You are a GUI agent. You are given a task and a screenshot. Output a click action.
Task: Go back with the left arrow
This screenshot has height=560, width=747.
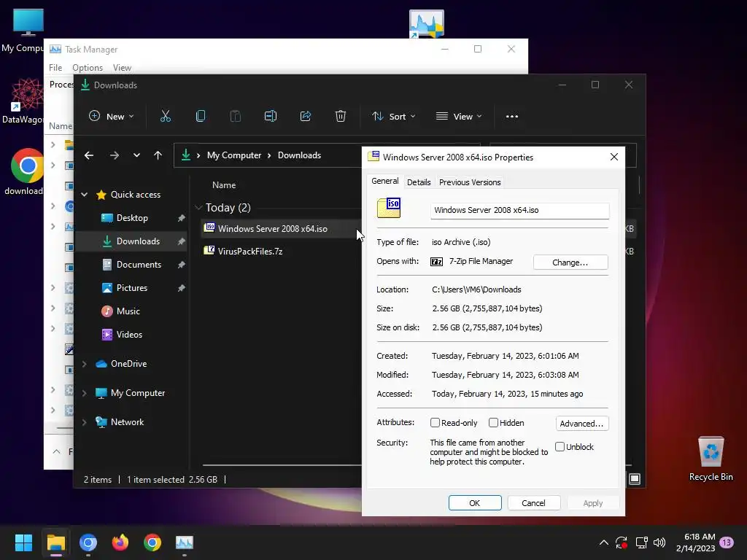click(89, 155)
